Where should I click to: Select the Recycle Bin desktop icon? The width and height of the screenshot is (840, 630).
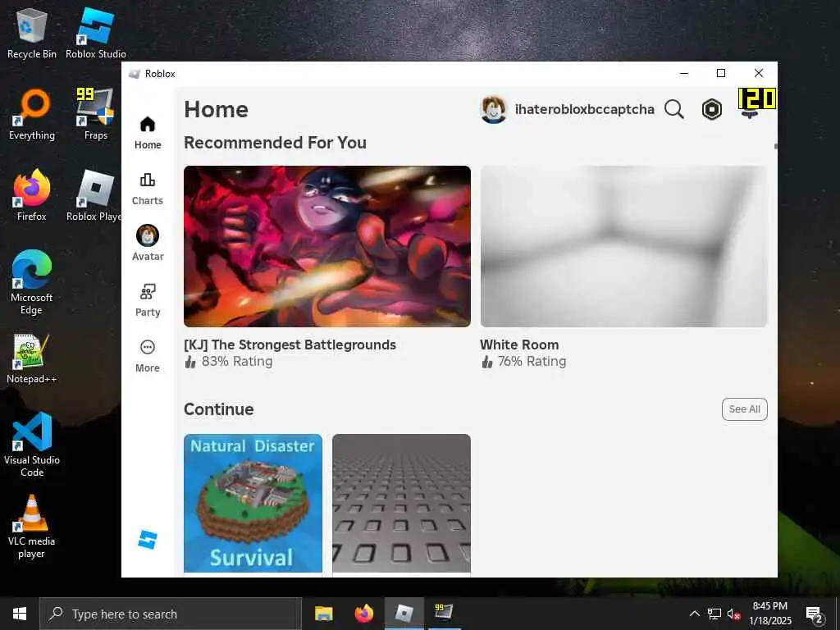(x=32, y=33)
